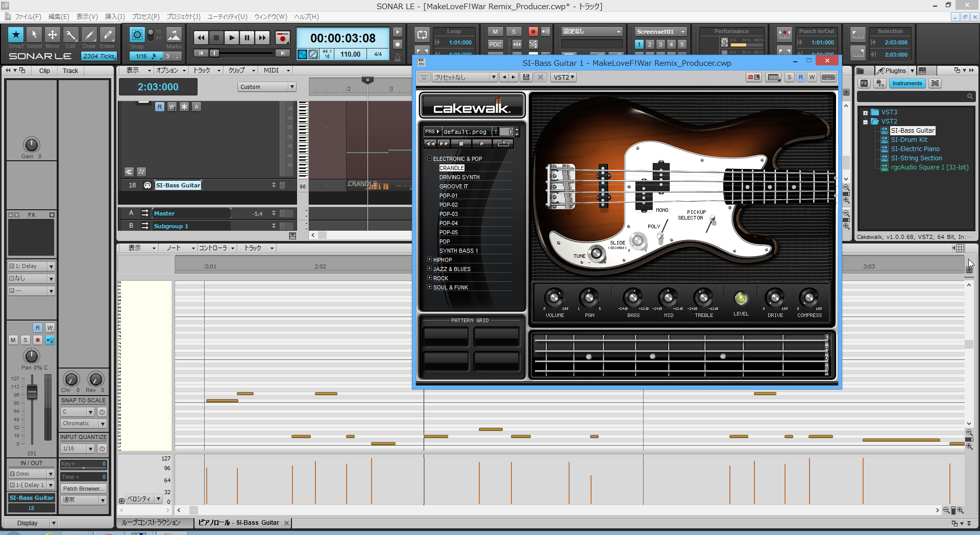Image resolution: width=980 pixels, height=535 pixels.
Task: Fast forward the transport
Action: tap(262, 38)
